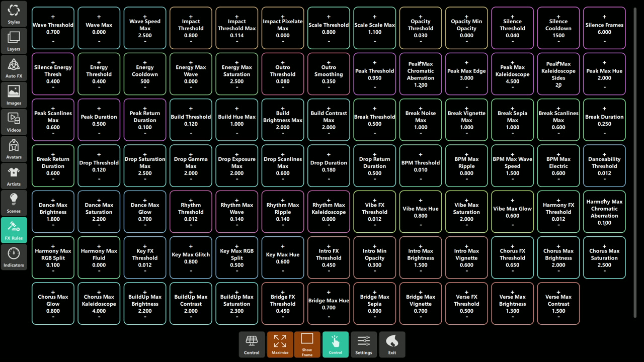This screenshot has height=362, width=644.
Task: Decrease Peak Max Hue with its minus
Action: tap(604, 87)
